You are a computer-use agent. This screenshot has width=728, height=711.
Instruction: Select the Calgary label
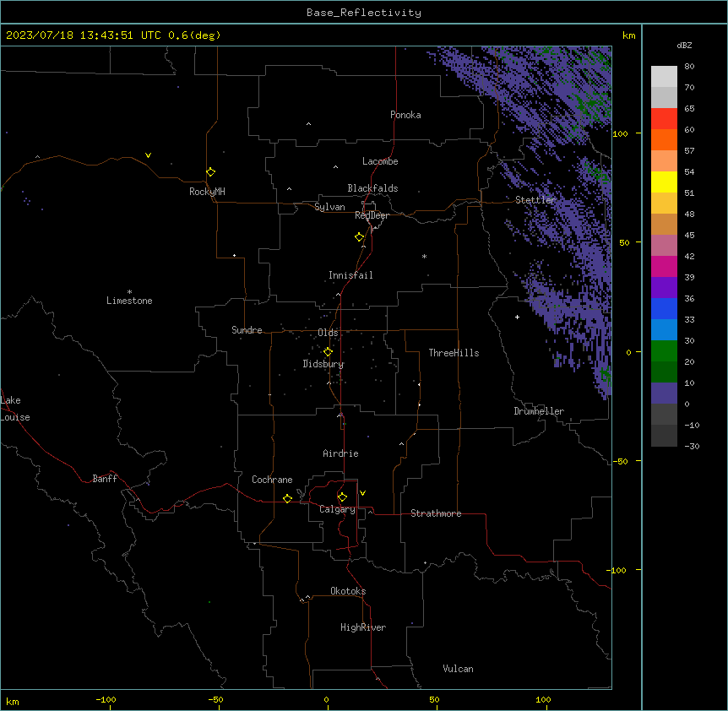point(337,509)
